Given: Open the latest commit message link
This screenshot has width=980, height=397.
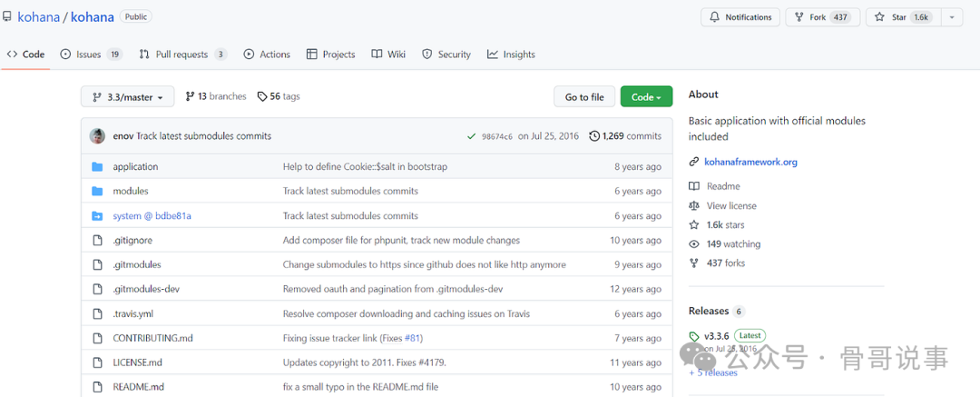Looking at the screenshot, I should (204, 136).
